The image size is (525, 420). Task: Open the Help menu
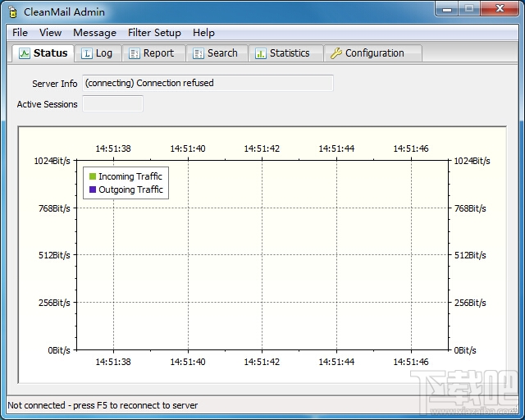point(203,33)
